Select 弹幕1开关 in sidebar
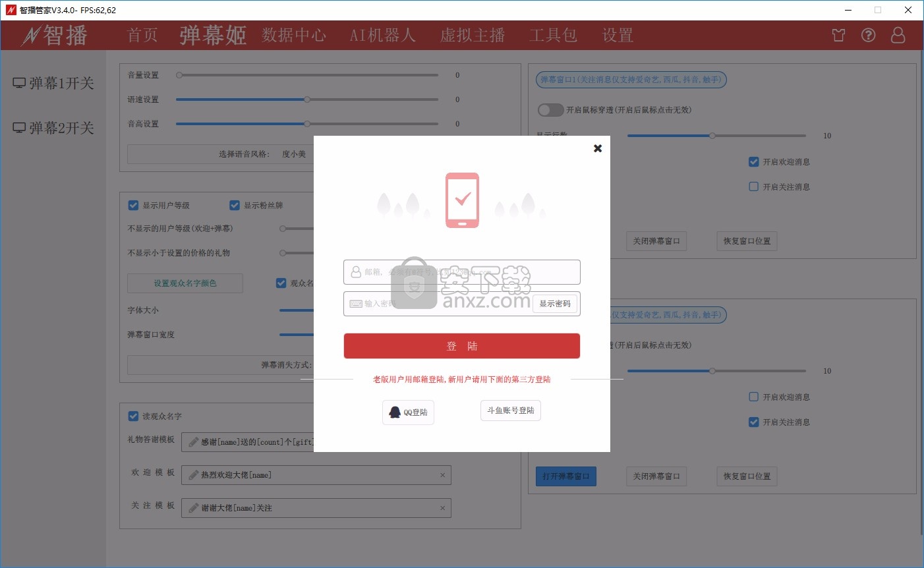This screenshot has height=568, width=924. click(x=53, y=83)
